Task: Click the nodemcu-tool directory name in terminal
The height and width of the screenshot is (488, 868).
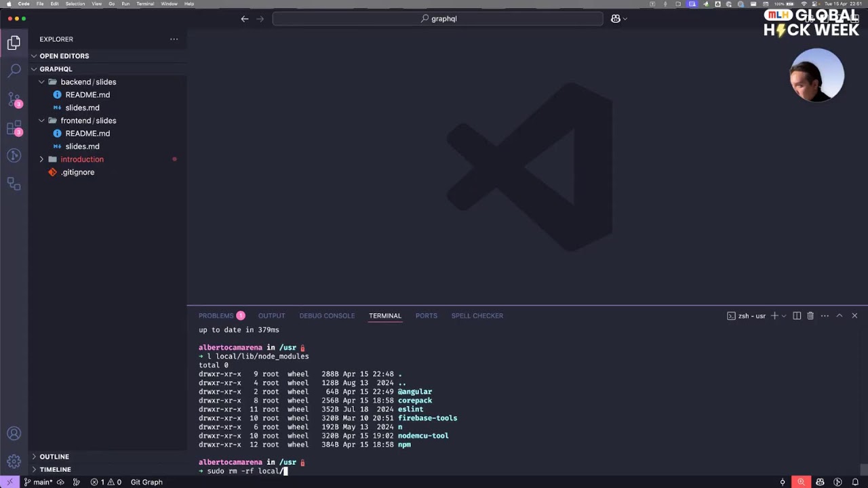Action: [x=423, y=436]
